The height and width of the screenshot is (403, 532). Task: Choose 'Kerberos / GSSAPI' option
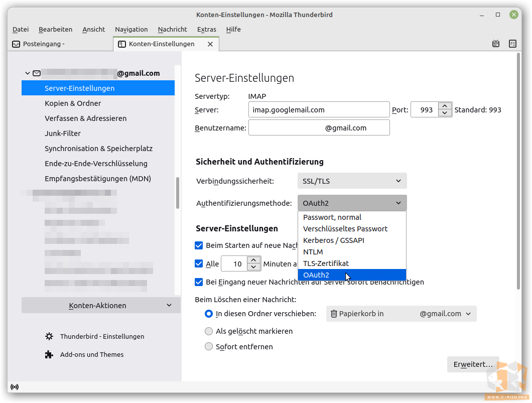(x=352, y=240)
